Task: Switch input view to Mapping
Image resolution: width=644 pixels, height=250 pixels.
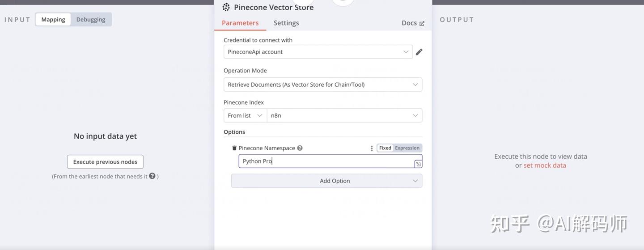Action: point(53,20)
